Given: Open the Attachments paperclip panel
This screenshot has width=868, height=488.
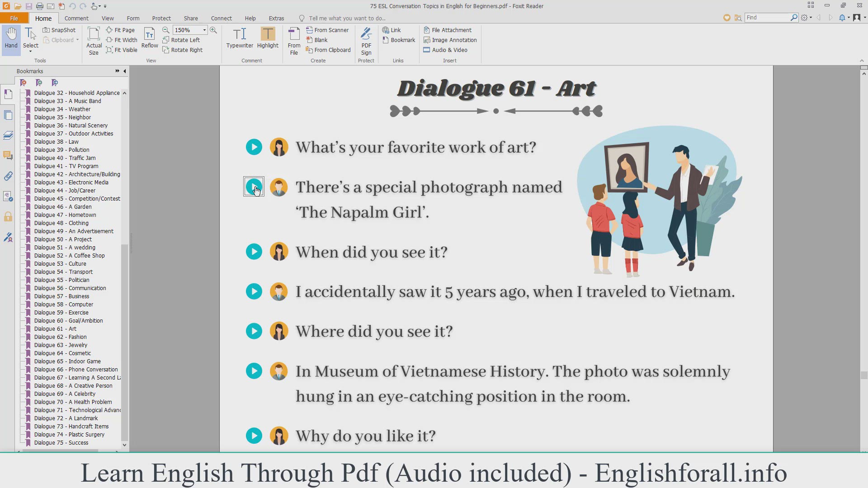Looking at the screenshot, I should click(8, 176).
